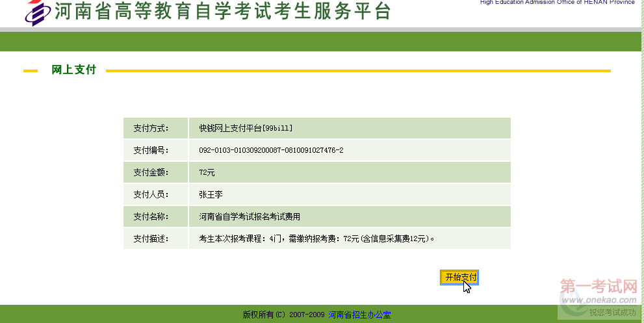Image resolution: width=644 pixels, height=323 pixels.
Task: Click the 支付名称 label
Action: (151, 216)
